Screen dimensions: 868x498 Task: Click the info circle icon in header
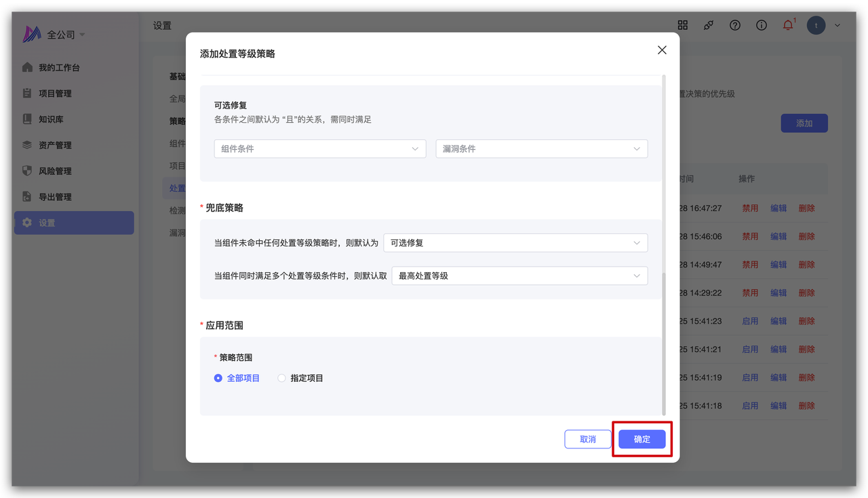point(762,25)
